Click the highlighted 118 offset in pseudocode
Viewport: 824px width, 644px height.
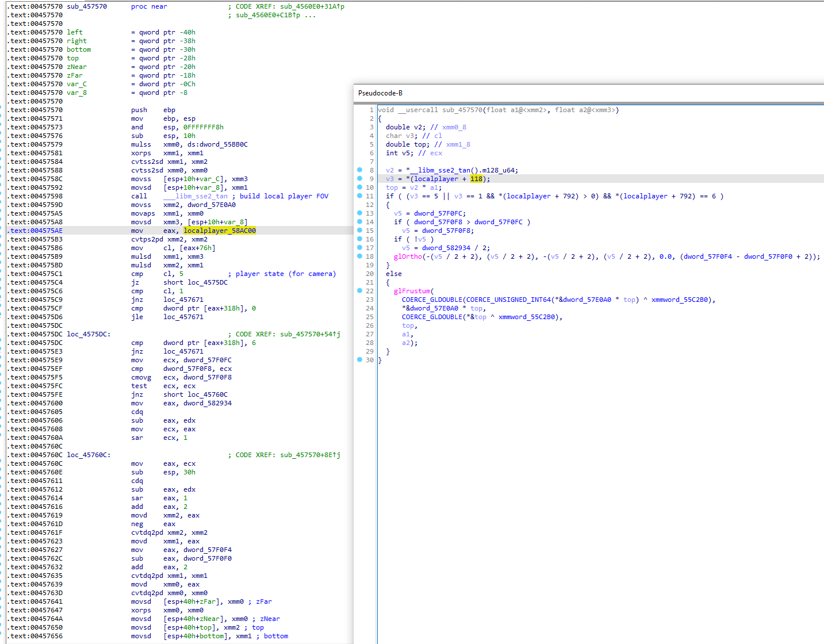pos(476,179)
